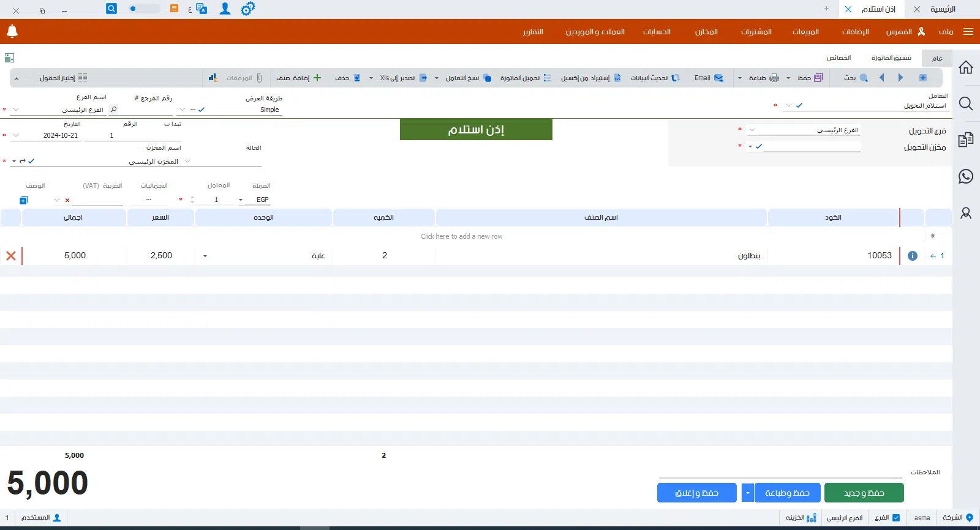Viewport: 980px width, 530px height.
Task: Open المرفقات attachments paperclip
Action: [x=244, y=78]
